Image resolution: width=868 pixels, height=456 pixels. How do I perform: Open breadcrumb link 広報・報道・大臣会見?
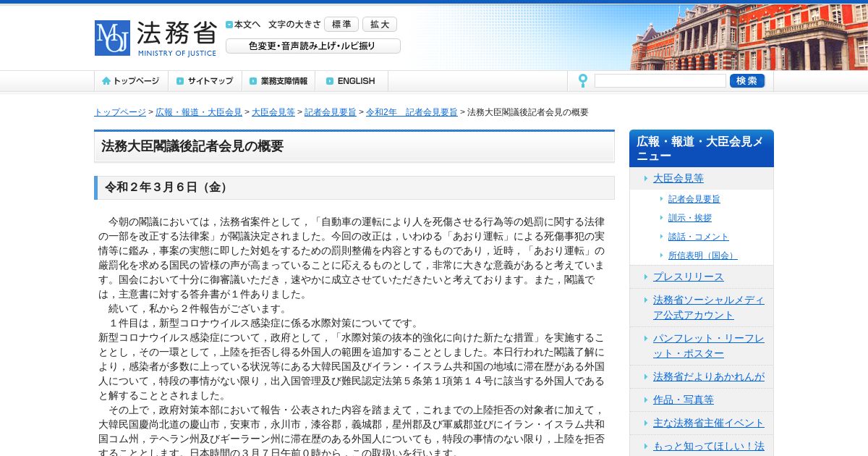point(199,112)
